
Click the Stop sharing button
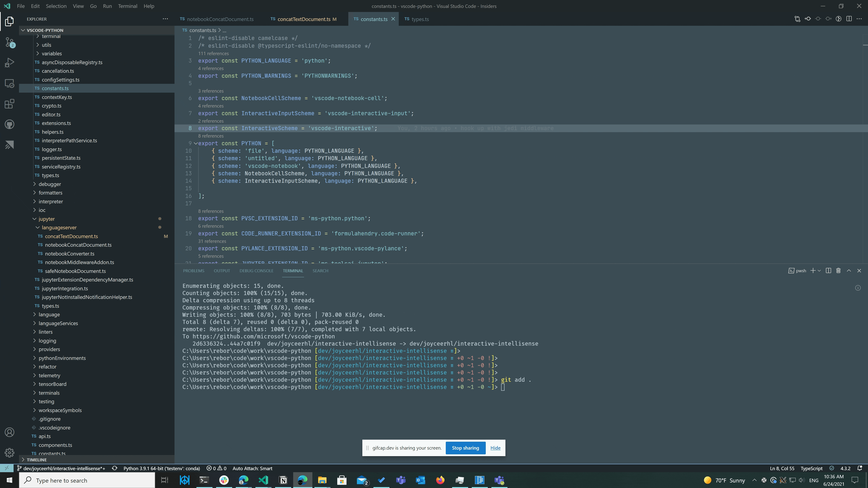pos(465,448)
